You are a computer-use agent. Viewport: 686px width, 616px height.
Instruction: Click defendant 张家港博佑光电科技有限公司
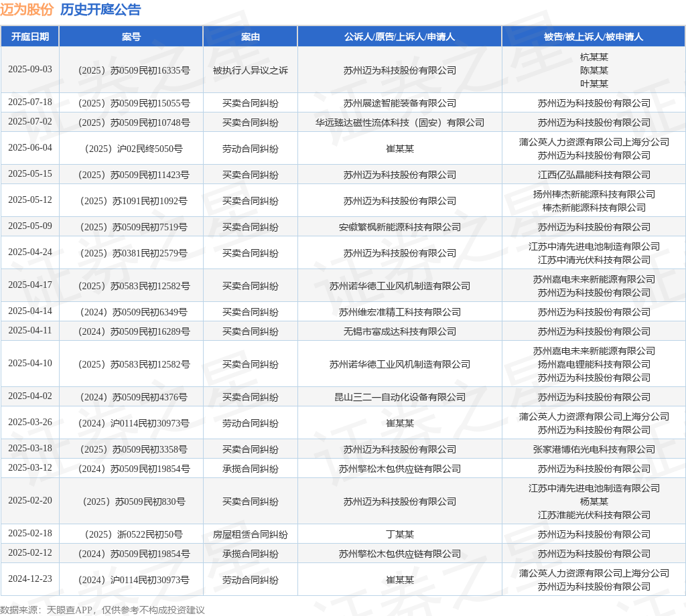594,449
